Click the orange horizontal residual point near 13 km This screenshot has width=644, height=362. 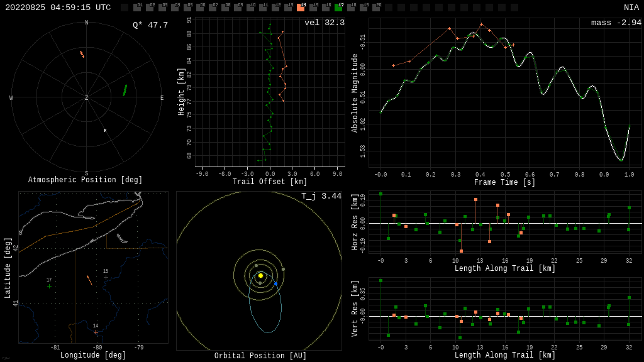pyautogui.click(x=475, y=199)
